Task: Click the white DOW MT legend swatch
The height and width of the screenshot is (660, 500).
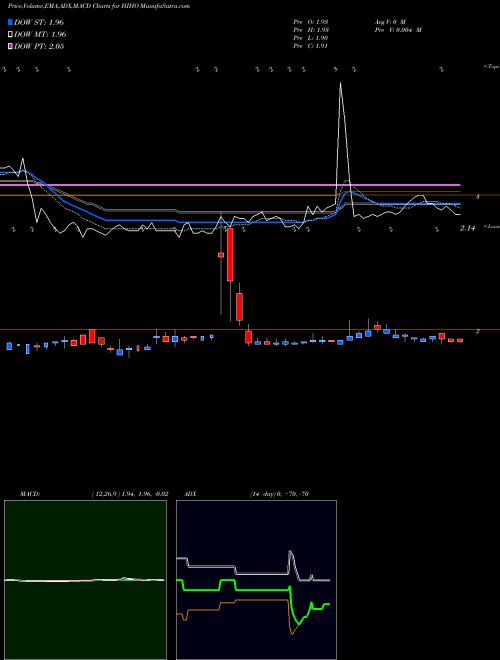Action: tap(11, 35)
